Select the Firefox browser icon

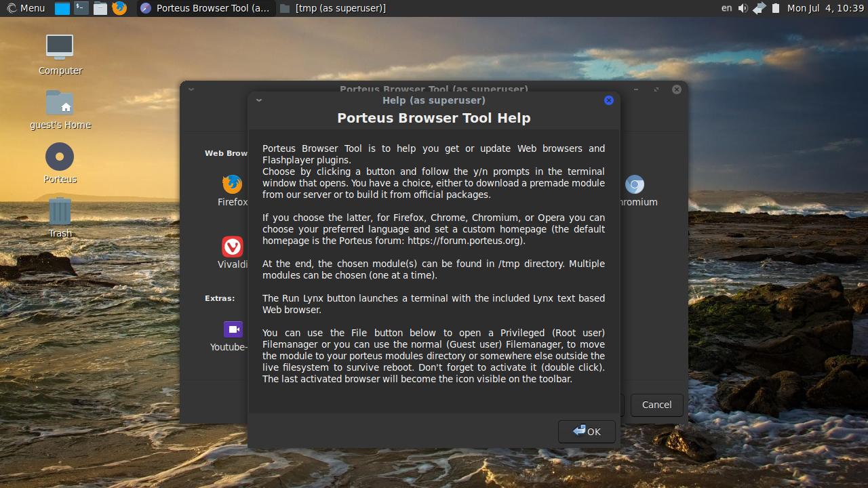(x=232, y=184)
